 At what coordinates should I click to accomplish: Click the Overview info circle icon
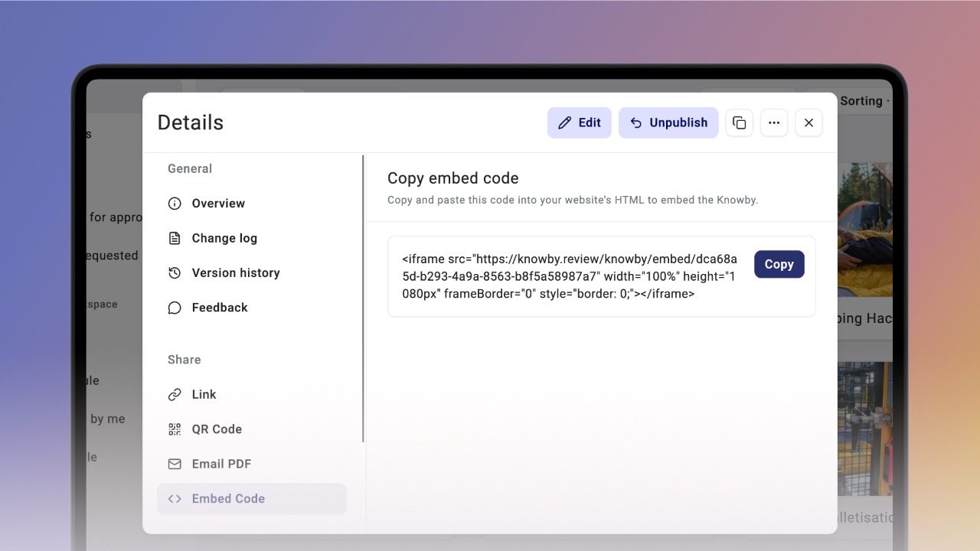tap(175, 204)
